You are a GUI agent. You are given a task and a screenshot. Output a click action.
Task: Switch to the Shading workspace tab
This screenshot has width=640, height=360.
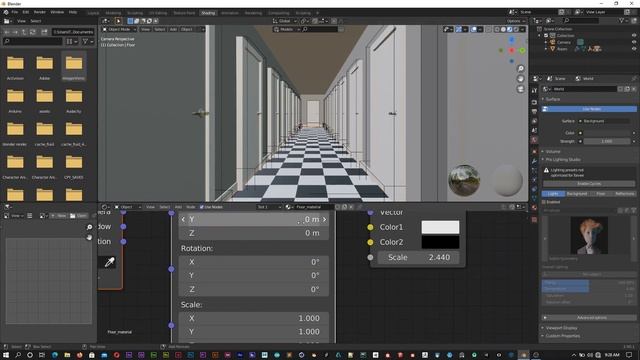click(208, 13)
